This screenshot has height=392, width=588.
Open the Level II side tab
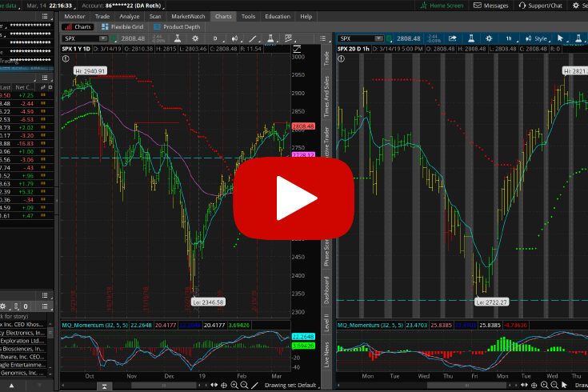click(x=326, y=322)
